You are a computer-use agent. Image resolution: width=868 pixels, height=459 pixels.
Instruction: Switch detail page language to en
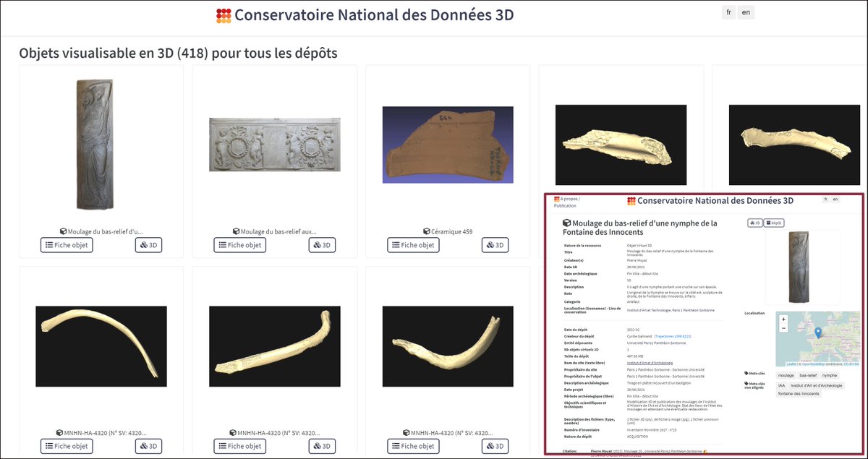point(835,199)
